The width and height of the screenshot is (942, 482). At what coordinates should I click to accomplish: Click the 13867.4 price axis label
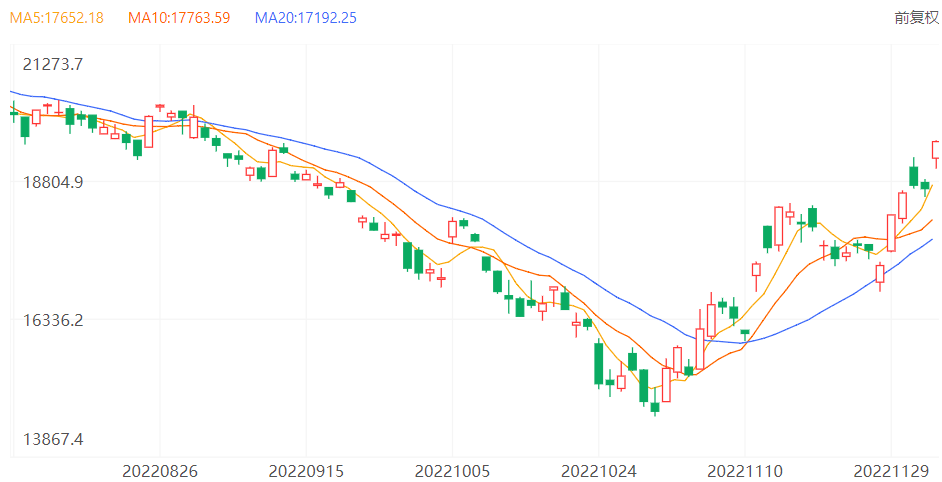pos(53,439)
